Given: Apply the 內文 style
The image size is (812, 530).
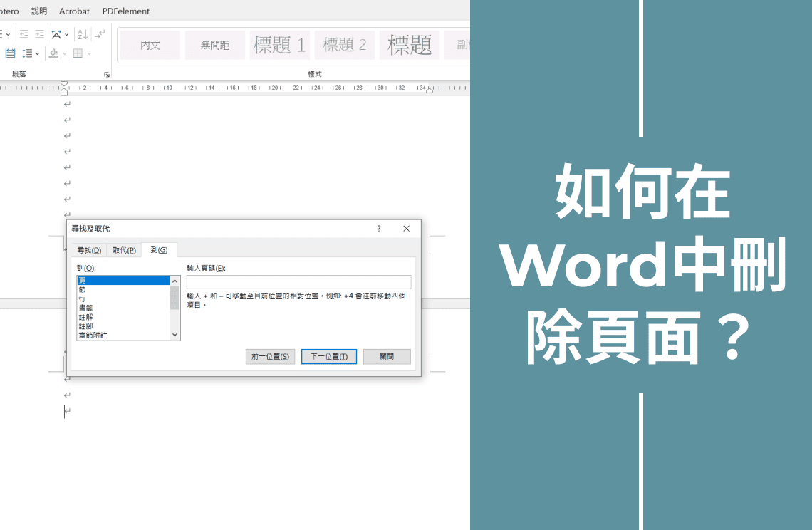Looking at the screenshot, I should coord(150,45).
